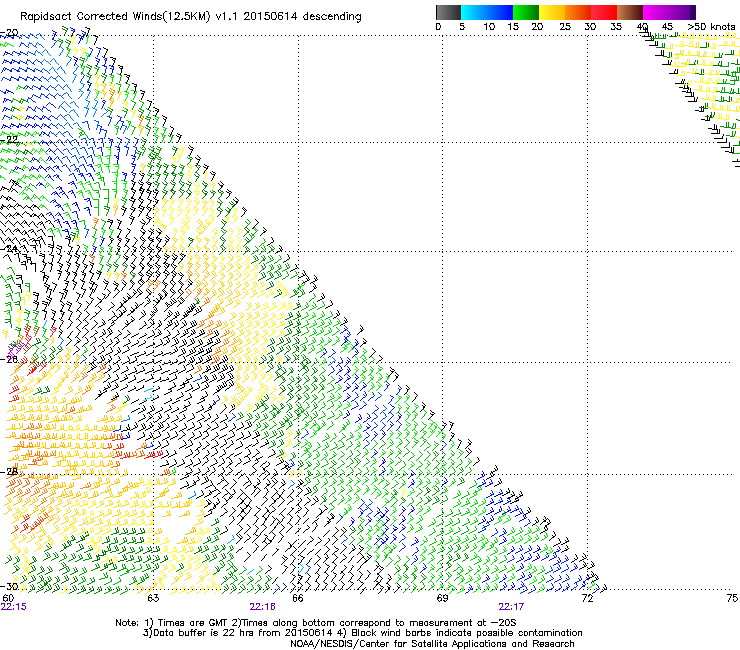Click the gray 0-5 knots legend color
Screen dimensions: 740x650
pos(448,12)
